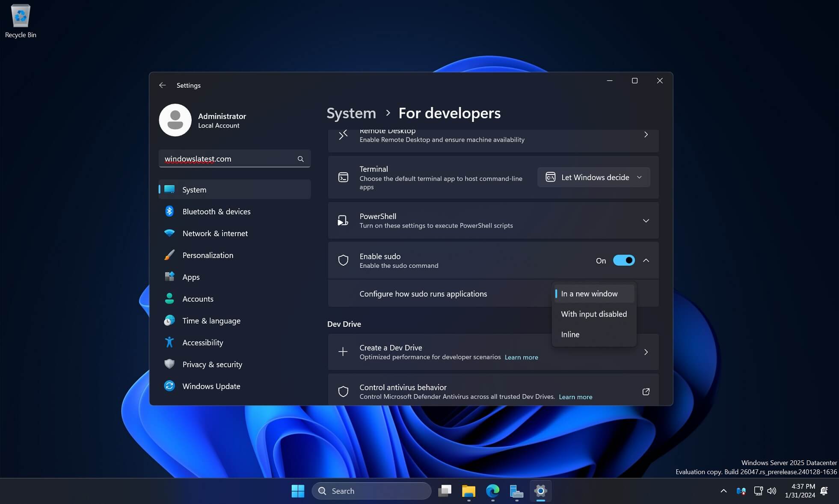Click the System settings icon in sidebar
839x504 pixels.
[x=169, y=189]
